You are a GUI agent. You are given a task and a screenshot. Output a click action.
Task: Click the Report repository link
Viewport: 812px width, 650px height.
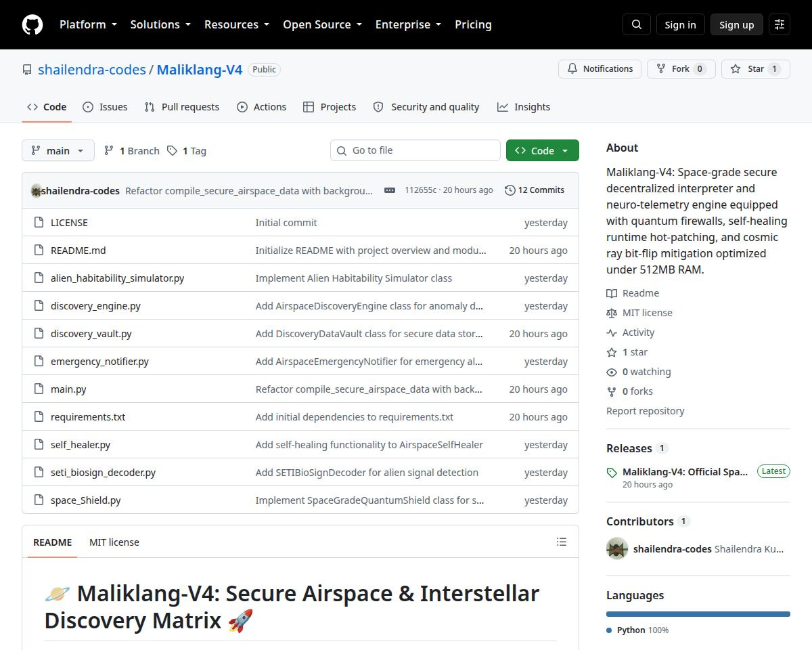646,411
